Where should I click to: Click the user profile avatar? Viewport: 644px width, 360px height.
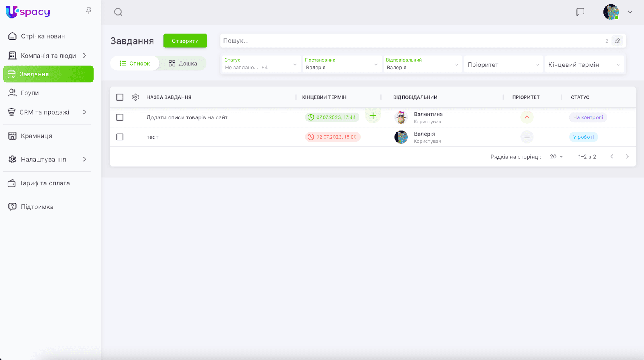click(611, 12)
